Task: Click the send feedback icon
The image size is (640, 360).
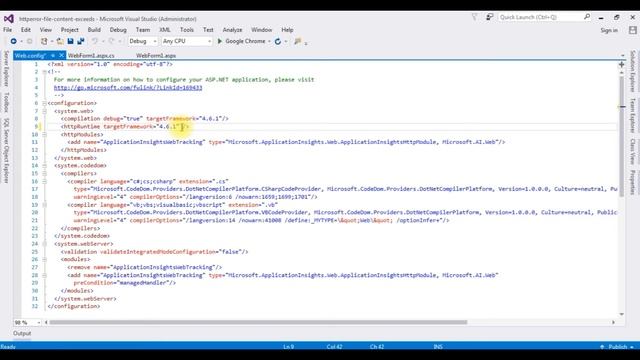Action: click(x=489, y=17)
